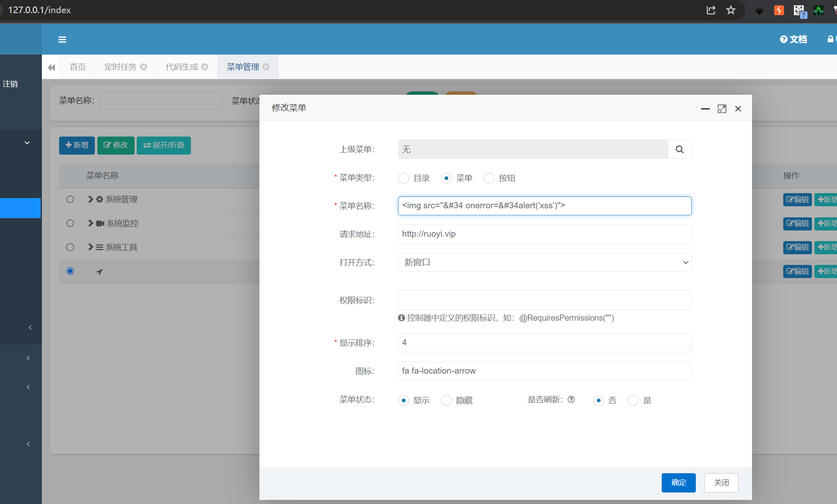Select the 按钮 menu type radio

pyautogui.click(x=489, y=178)
